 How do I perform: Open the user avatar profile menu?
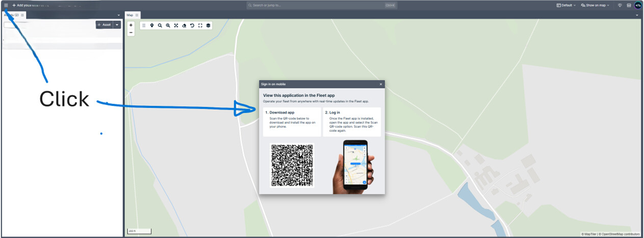tap(638, 5)
